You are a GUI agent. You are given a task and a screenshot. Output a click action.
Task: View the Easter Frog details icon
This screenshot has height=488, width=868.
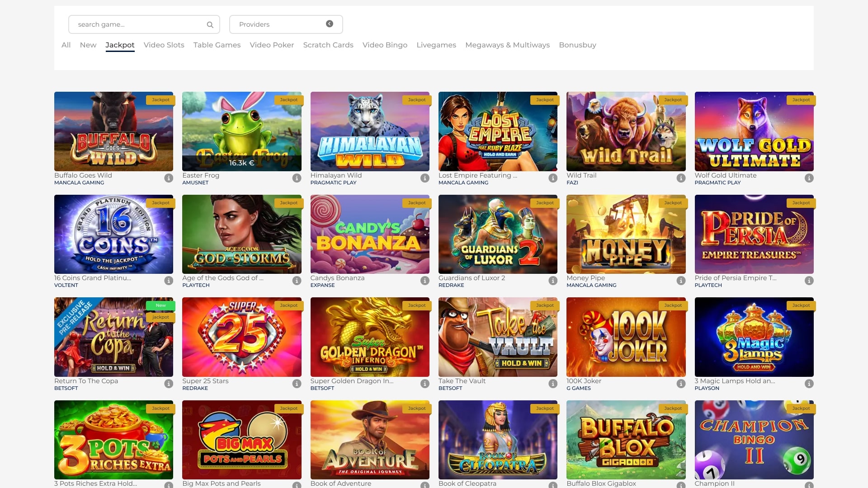(x=297, y=178)
